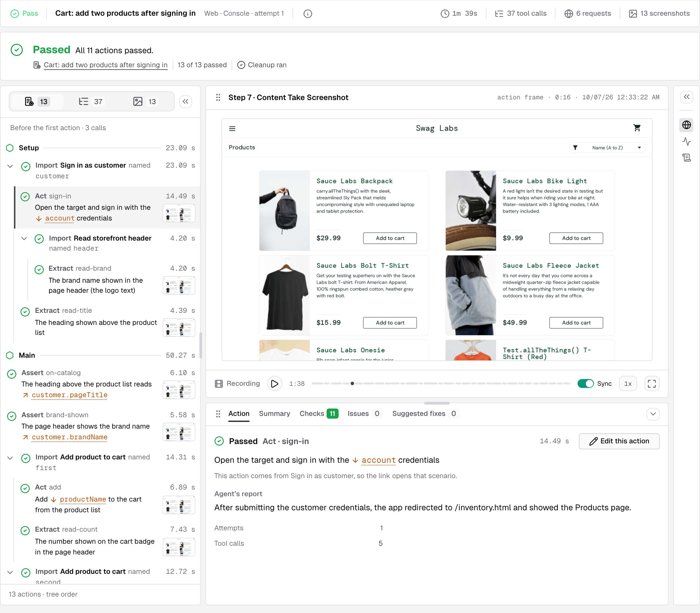Screen dimensions: 700x613
Task: Click the info icon beside attempt 1
Action: (x=308, y=13)
